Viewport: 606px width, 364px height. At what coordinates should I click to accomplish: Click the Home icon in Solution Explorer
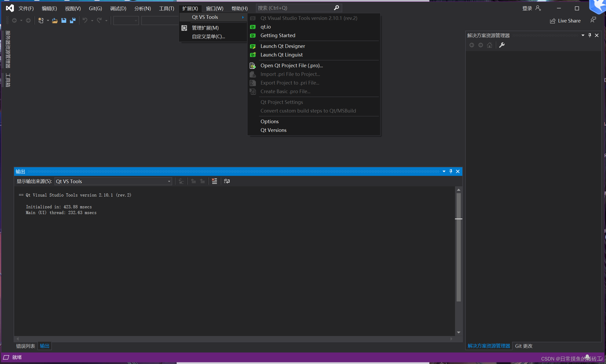tap(490, 45)
